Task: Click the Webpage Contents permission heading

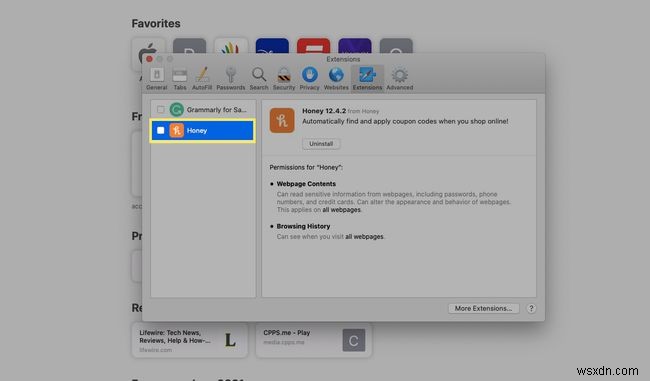Action: click(x=306, y=184)
